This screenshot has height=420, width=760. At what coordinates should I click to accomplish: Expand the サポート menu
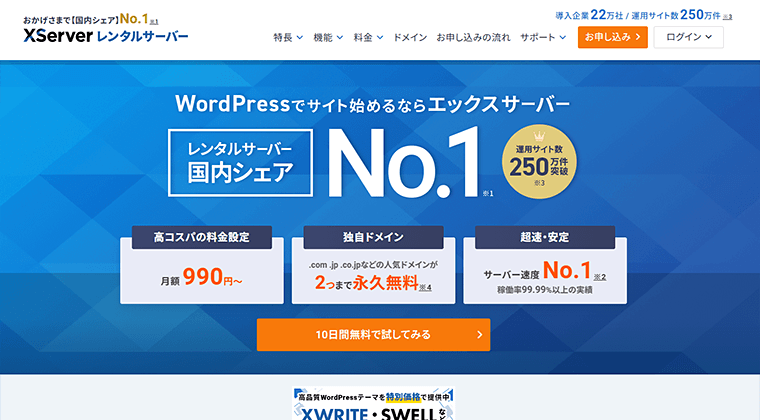[543, 37]
